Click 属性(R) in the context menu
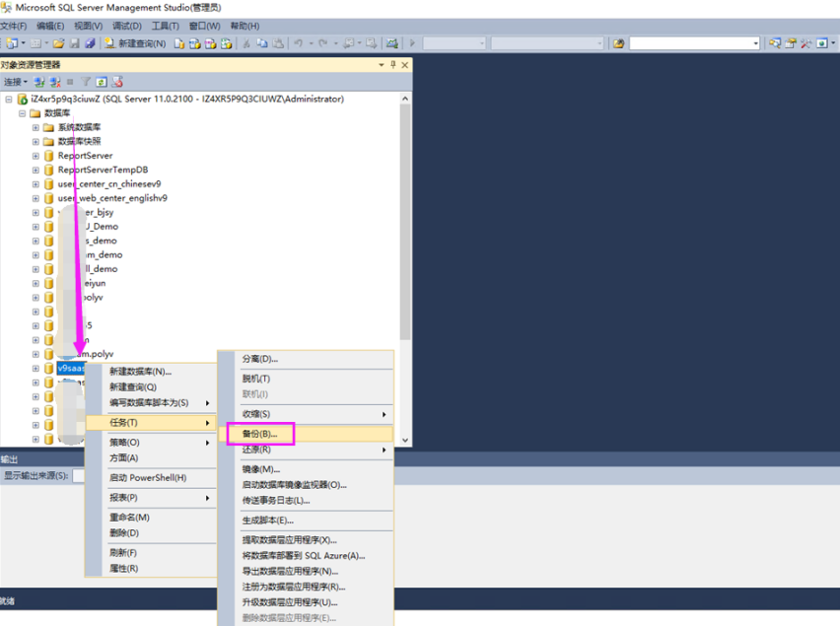Screen dimensions: 840x626 click(x=123, y=569)
